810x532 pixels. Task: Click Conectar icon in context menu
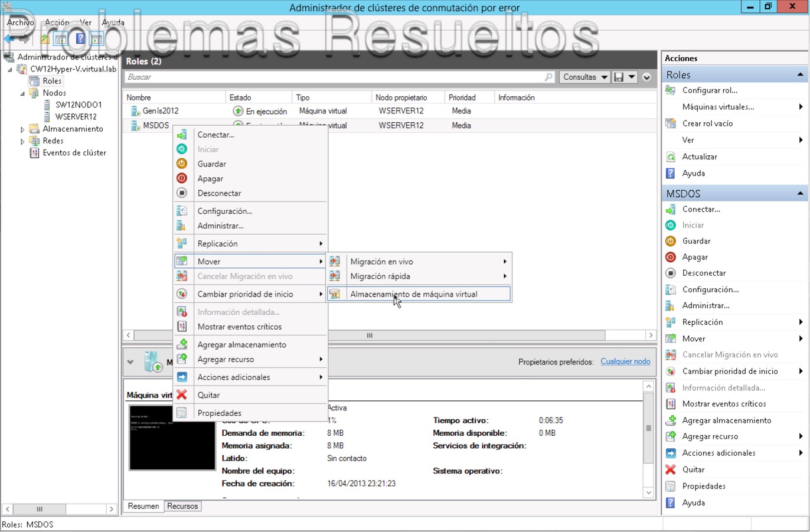tap(182, 135)
